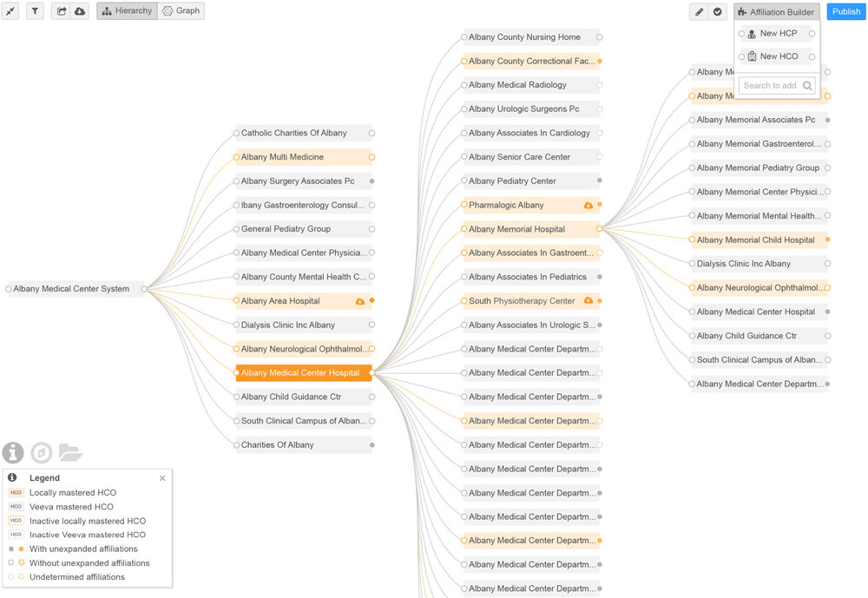The height and width of the screenshot is (598, 868).
Task: Collapse Albany Memorial Hospital right circle
Action: (x=600, y=228)
